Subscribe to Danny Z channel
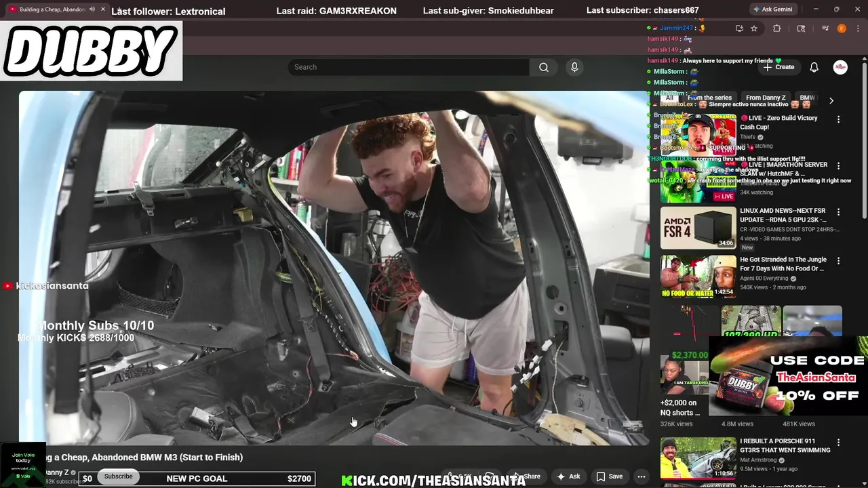Image resolution: width=868 pixels, height=488 pixels. tap(118, 476)
